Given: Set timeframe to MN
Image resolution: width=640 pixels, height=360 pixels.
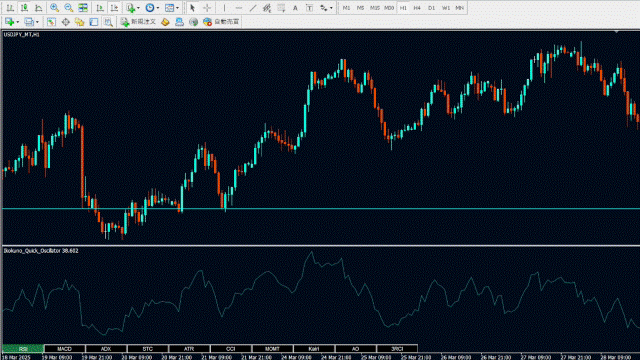Looking at the screenshot, I should point(460,8).
